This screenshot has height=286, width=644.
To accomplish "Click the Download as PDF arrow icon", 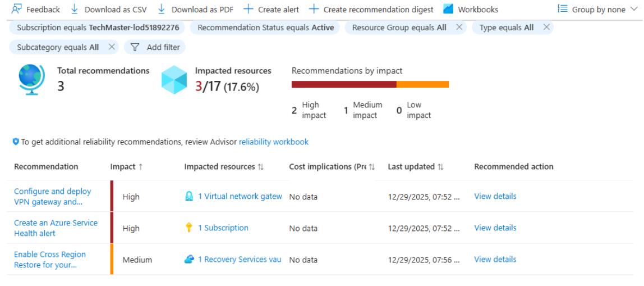I will (162, 8).
